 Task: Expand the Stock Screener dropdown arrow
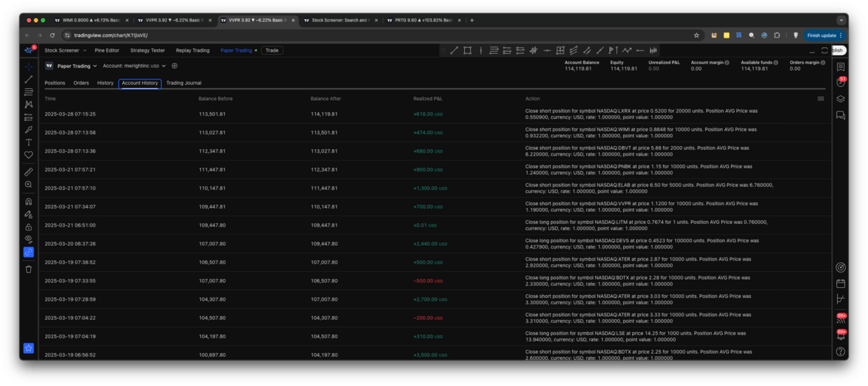click(x=84, y=50)
